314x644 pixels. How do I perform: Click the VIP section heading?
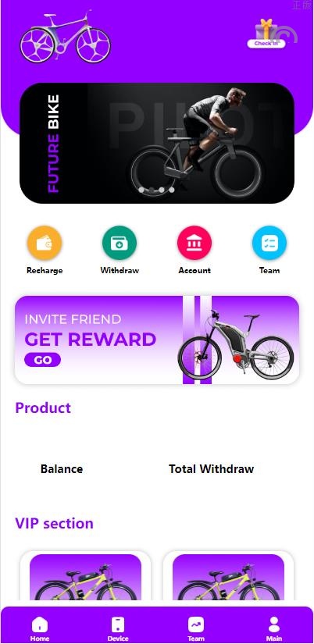[x=54, y=523]
